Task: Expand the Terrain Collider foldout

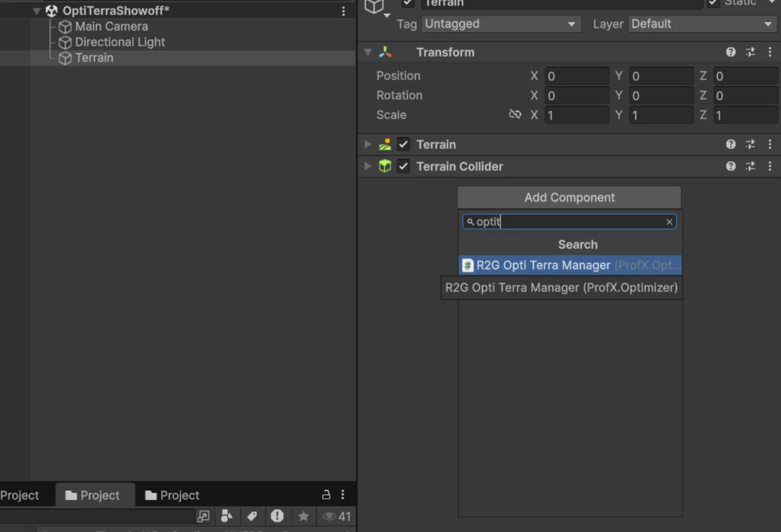Action: tap(367, 166)
